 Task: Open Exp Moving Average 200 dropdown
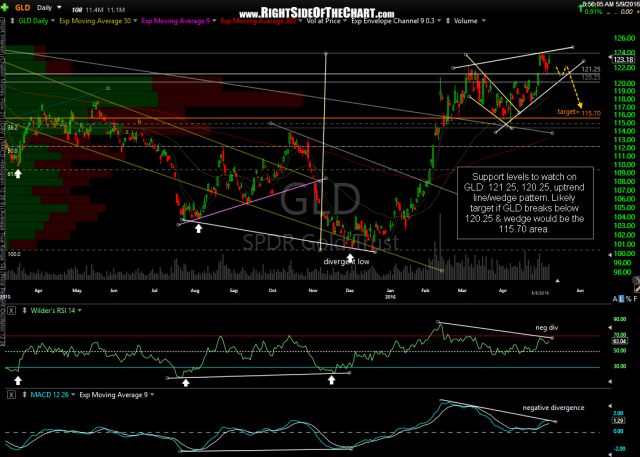tap(300, 21)
